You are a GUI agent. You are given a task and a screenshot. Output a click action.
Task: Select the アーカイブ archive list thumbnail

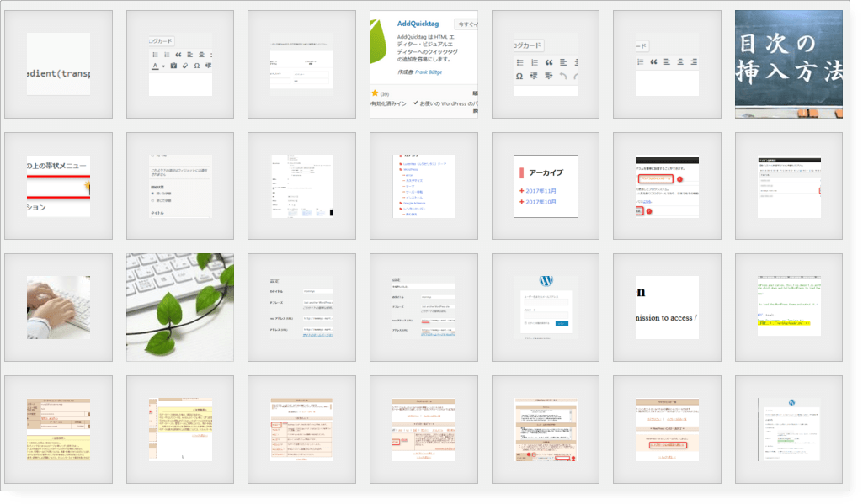tap(546, 186)
